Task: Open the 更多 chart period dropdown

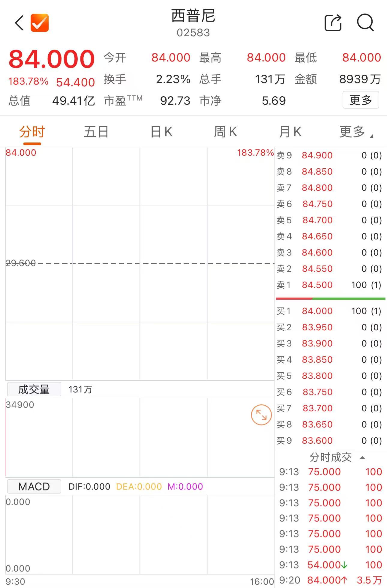Action: pos(356,132)
